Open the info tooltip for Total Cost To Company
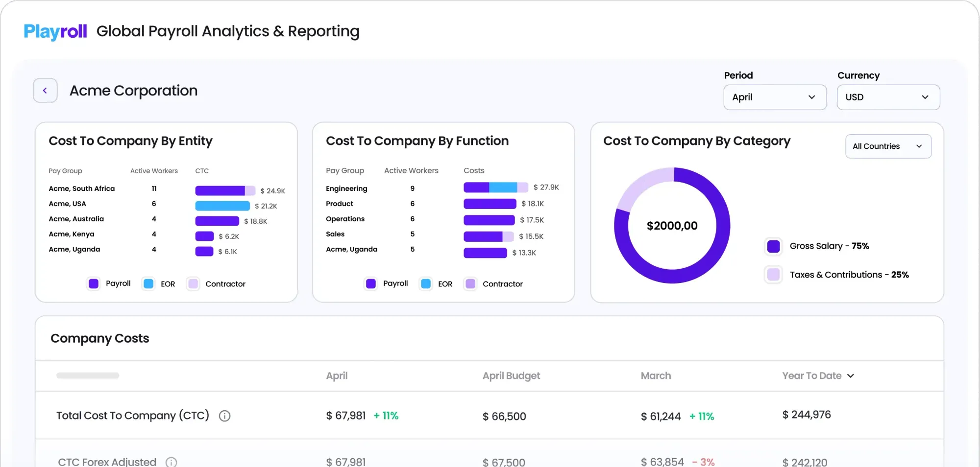The height and width of the screenshot is (467, 980). click(x=224, y=416)
